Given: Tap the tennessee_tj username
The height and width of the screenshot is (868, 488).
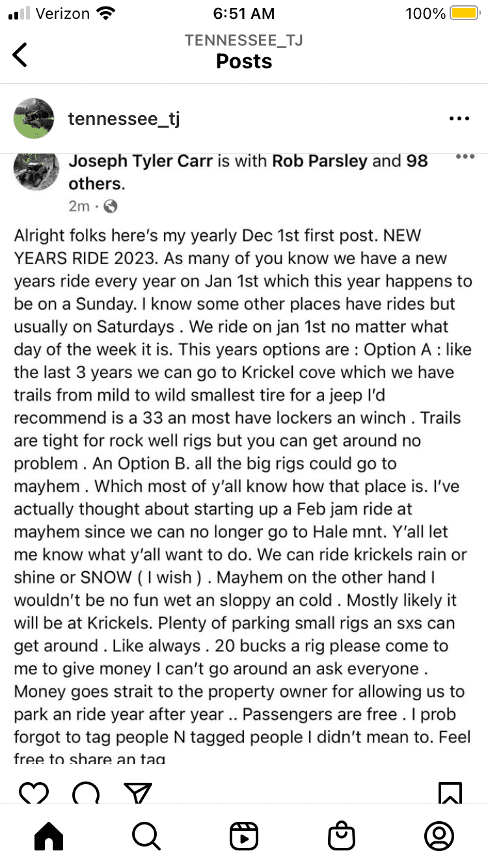Looking at the screenshot, I should coord(124,119).
